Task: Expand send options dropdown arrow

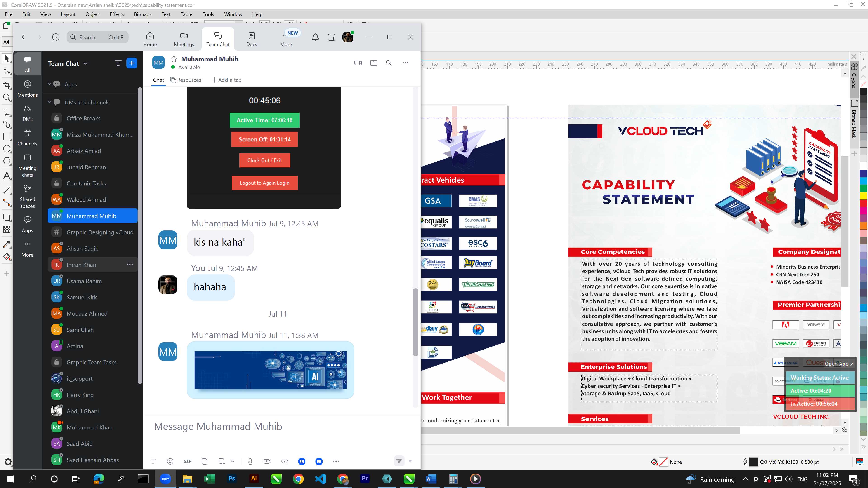Action: (410, 461)
